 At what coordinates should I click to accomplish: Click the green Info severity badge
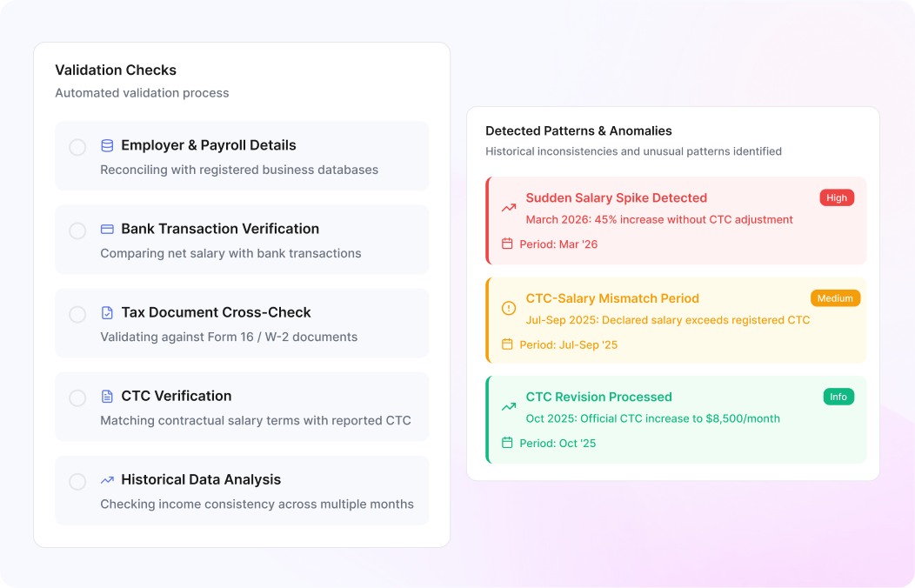838,397
